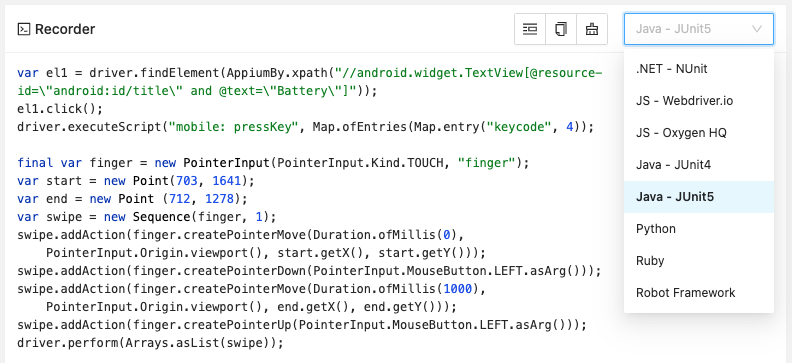
Task: Click the driver.executeScript pressKey line
Action: tap(305, 127)
